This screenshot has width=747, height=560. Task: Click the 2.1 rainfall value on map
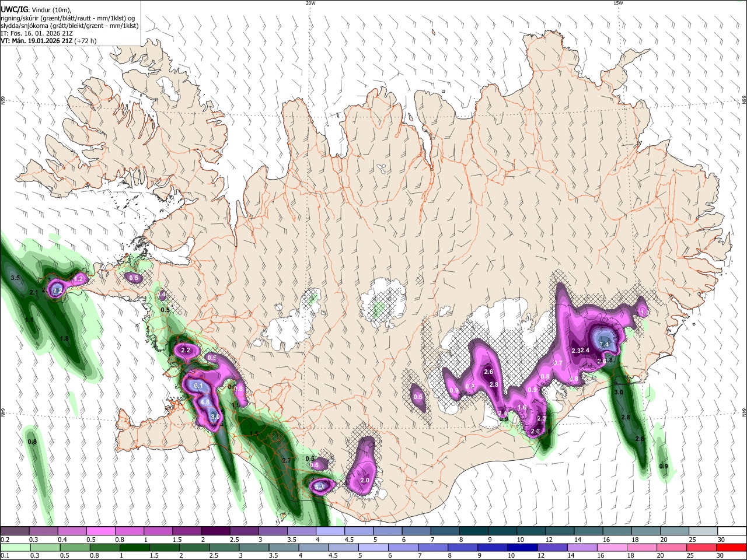pyautogui.click(x=34, y=292)
